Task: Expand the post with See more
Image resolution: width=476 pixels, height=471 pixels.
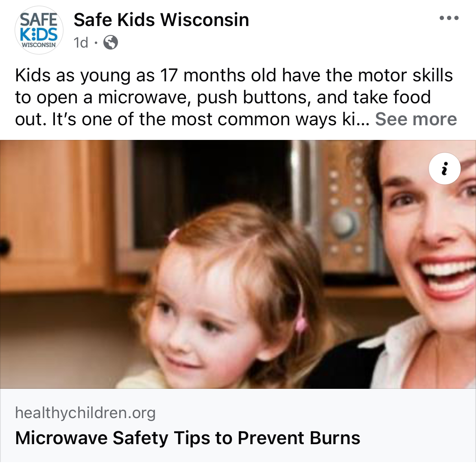Action: [416, 119]
